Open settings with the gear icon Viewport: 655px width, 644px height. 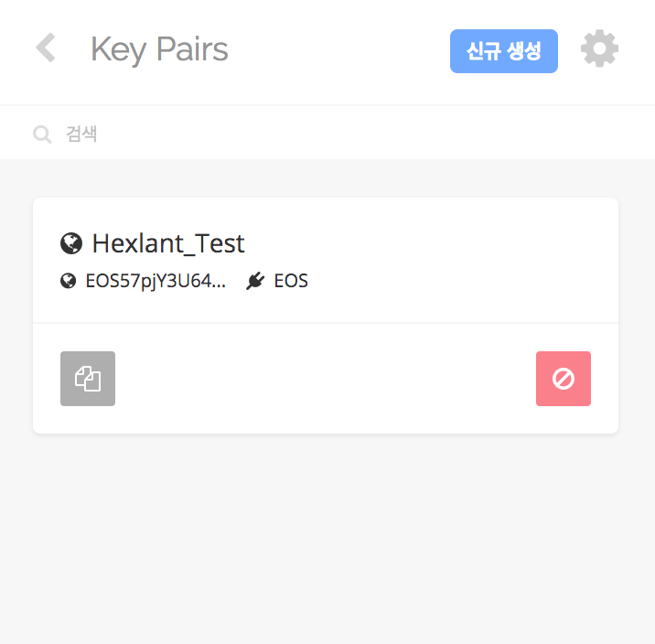599,48
